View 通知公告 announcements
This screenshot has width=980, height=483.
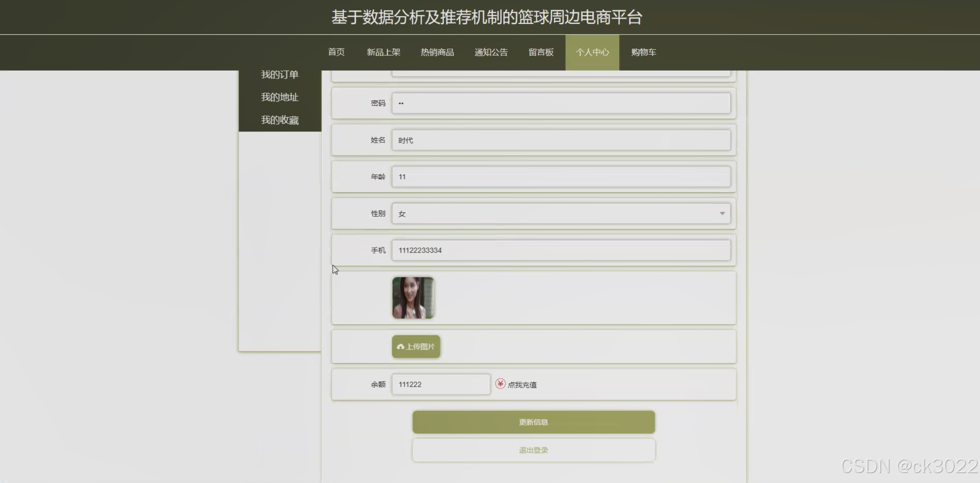point(491,52)
